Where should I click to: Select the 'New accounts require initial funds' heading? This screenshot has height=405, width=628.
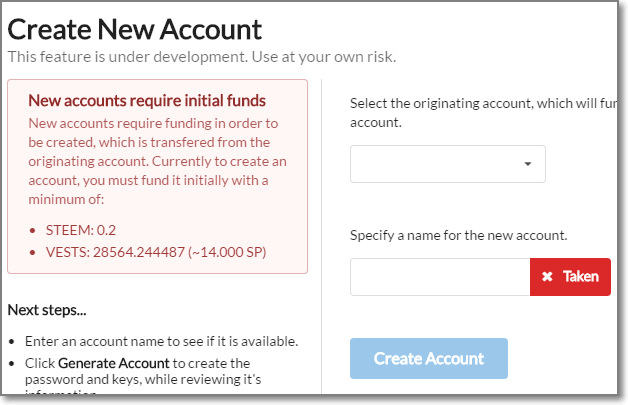coord(147,100)
